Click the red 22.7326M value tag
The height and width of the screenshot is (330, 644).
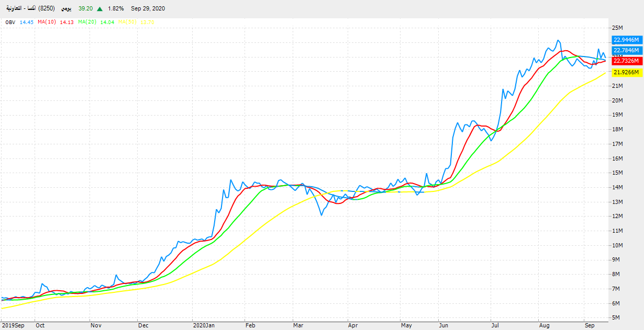point(626,61)
